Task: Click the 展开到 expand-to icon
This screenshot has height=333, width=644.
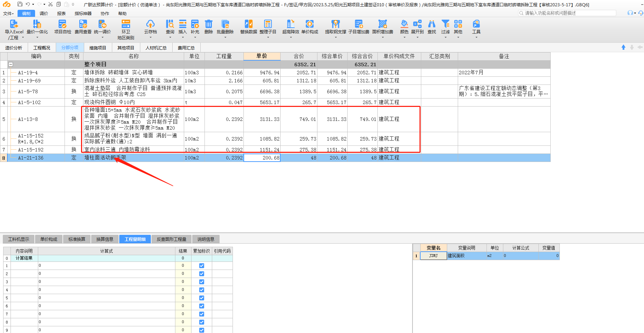Action: pyautogui.click(x=417, y=24)
